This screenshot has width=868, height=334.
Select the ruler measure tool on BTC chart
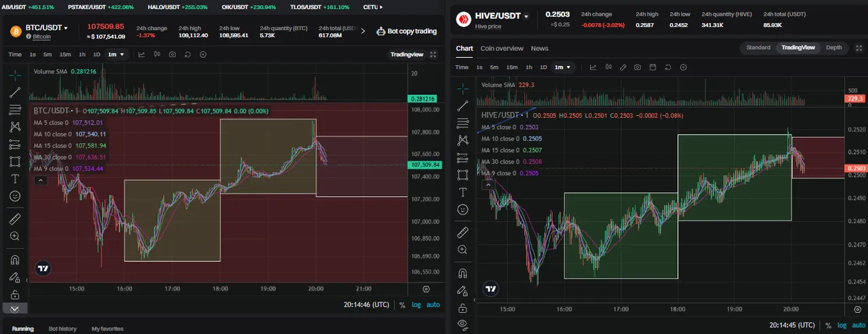pos(15,219)
